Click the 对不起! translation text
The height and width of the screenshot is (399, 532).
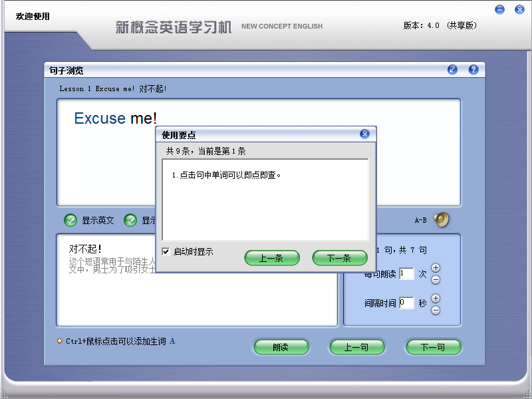pyautogui.click(x=85, y=249)
